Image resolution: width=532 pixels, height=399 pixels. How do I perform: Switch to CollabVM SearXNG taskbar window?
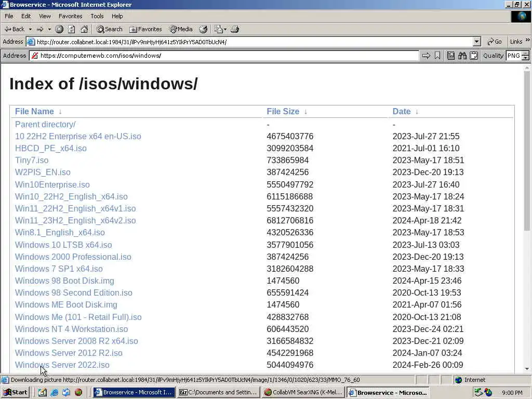303,392
